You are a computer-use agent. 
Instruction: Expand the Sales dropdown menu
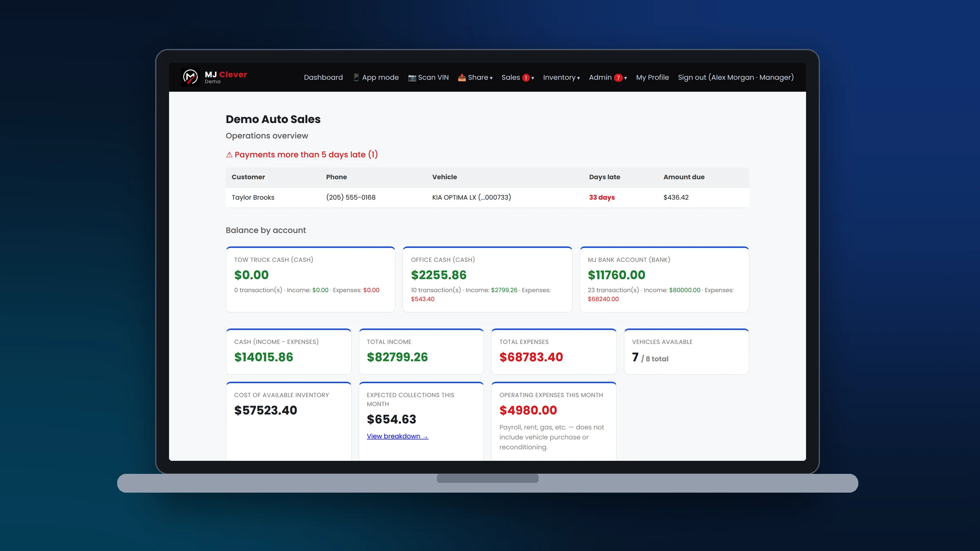(x=518, y=78)
